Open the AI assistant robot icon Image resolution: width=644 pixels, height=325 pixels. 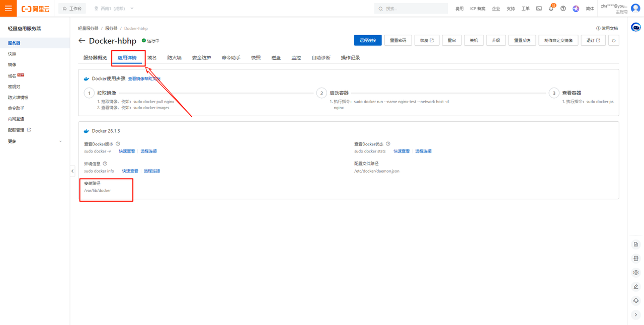pyautogui.click(x=636, y=28)
